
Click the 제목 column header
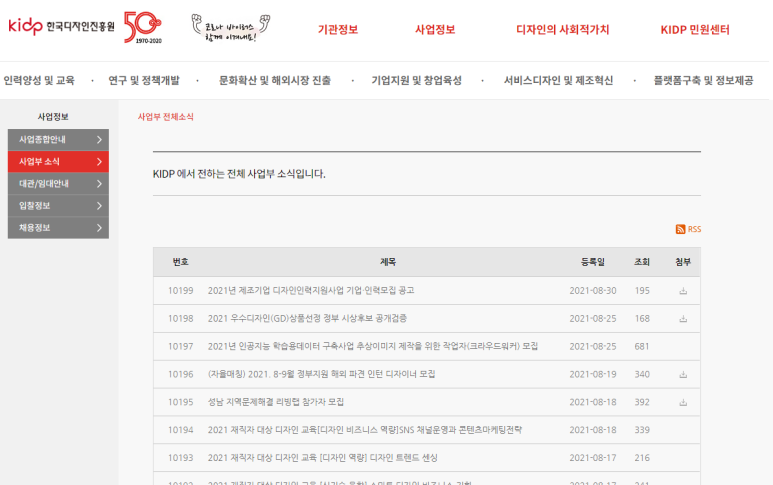[388, 262]
